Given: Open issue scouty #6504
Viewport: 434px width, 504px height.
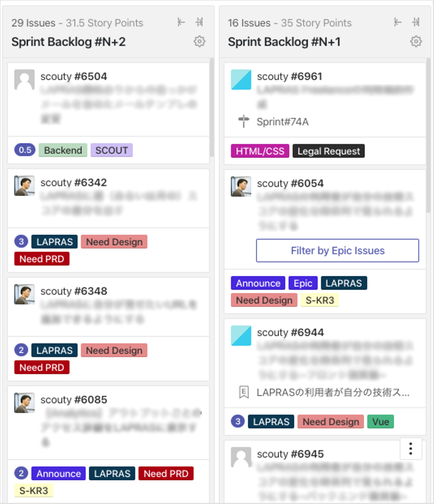Looking at the screenshot, I should [x=74, y=76].
